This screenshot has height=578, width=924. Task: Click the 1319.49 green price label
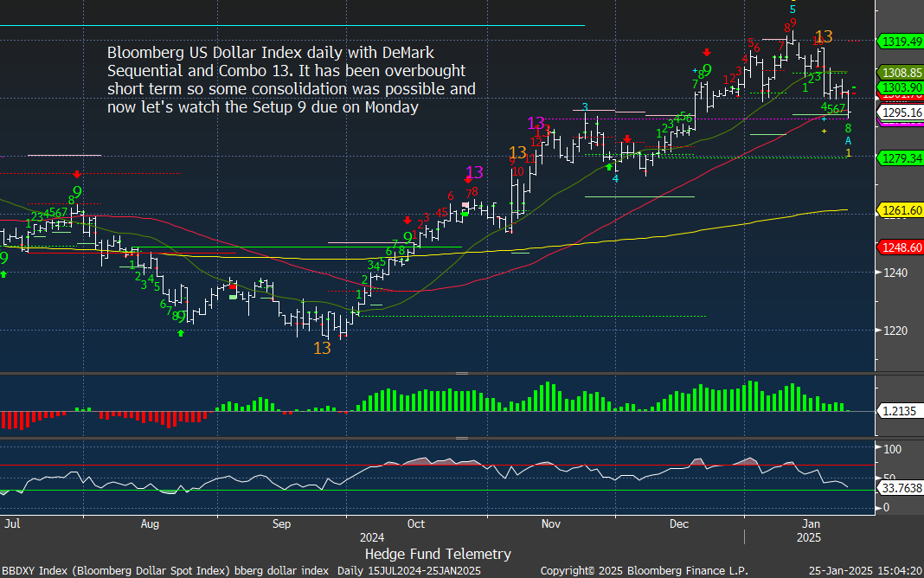coord(901,42)
